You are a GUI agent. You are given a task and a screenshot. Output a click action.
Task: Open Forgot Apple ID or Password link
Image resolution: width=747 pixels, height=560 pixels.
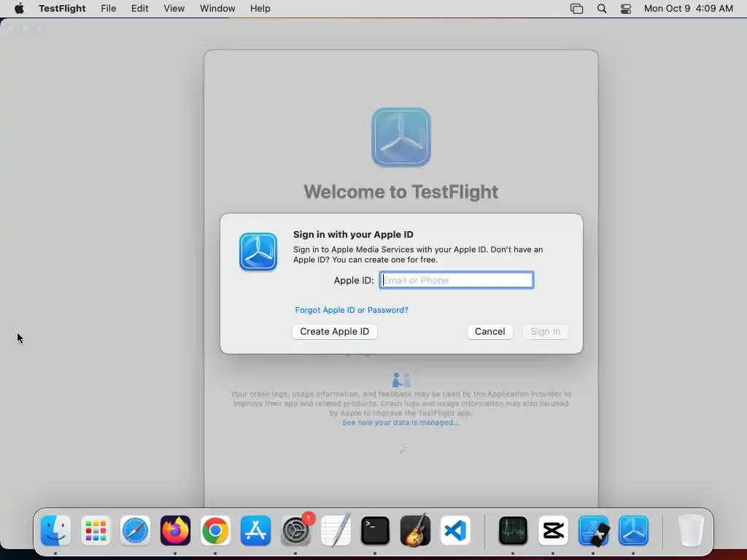[x=352, y=310]
